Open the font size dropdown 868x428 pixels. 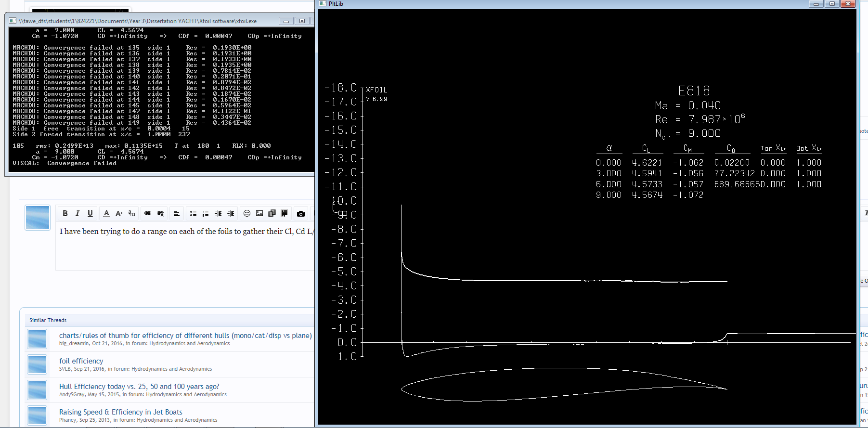click(x=119, y=213)
